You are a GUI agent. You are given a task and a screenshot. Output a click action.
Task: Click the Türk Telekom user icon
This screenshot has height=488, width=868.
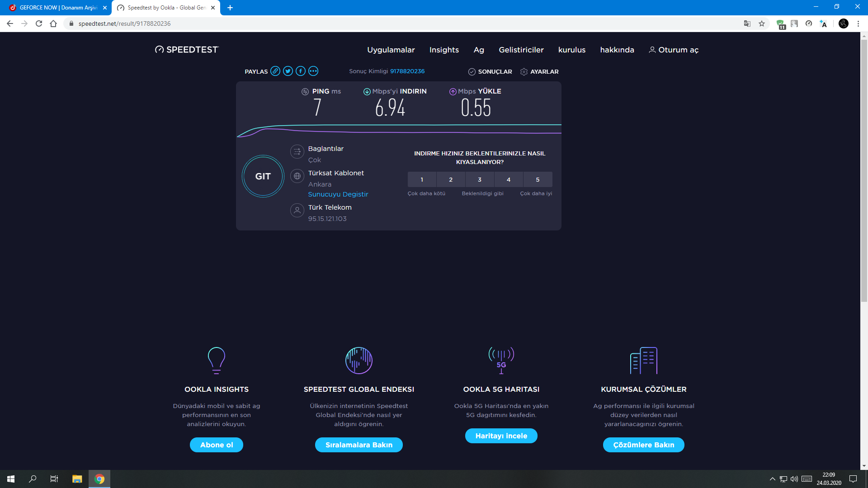click(297, 210)
